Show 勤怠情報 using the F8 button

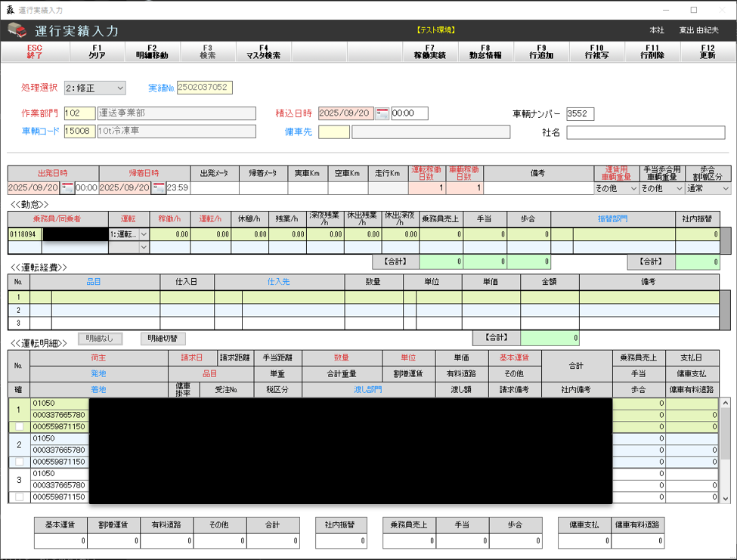pyautogui.click(x=488, y=53)
